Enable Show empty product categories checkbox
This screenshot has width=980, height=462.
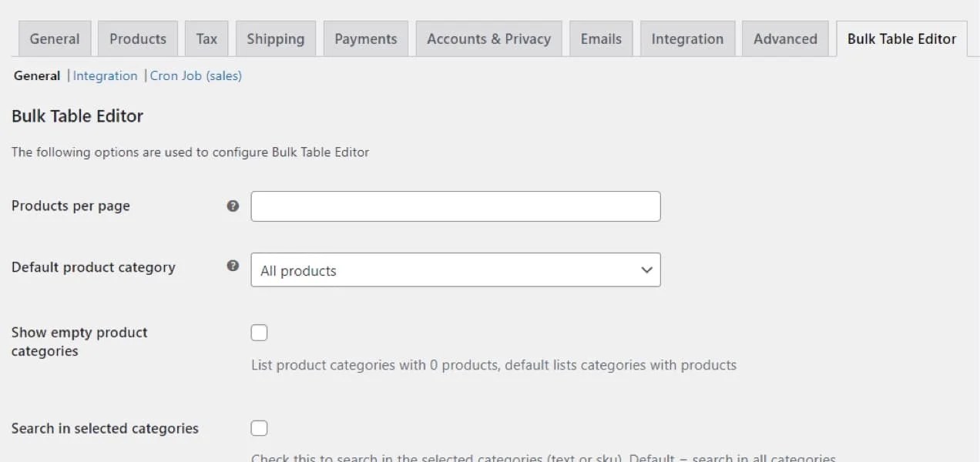point(259,333)
